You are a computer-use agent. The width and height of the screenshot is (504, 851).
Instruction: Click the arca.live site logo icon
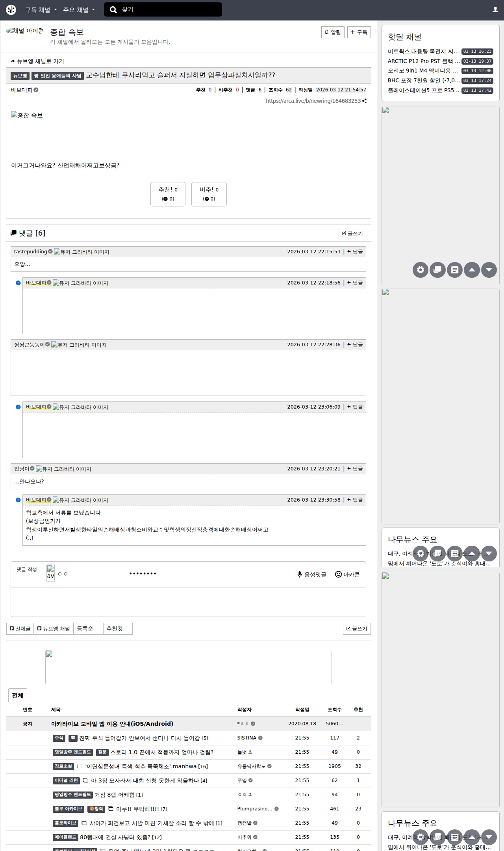(x=11, y=10)
